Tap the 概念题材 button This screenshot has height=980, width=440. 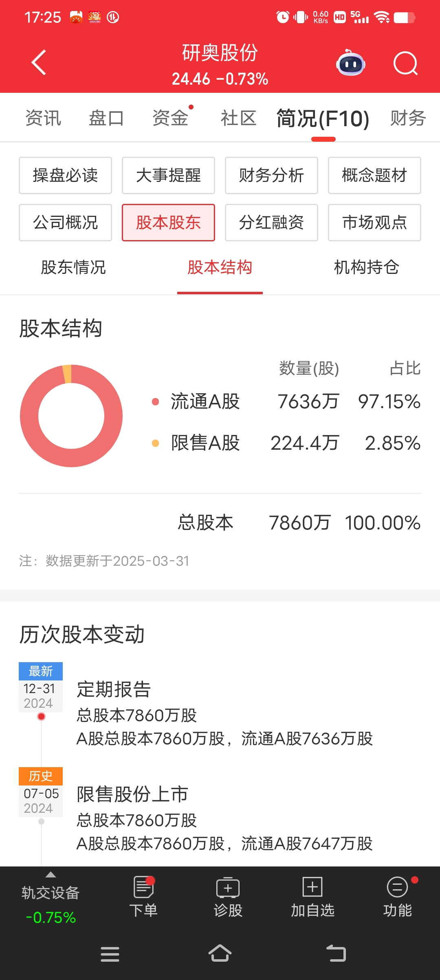374,175
